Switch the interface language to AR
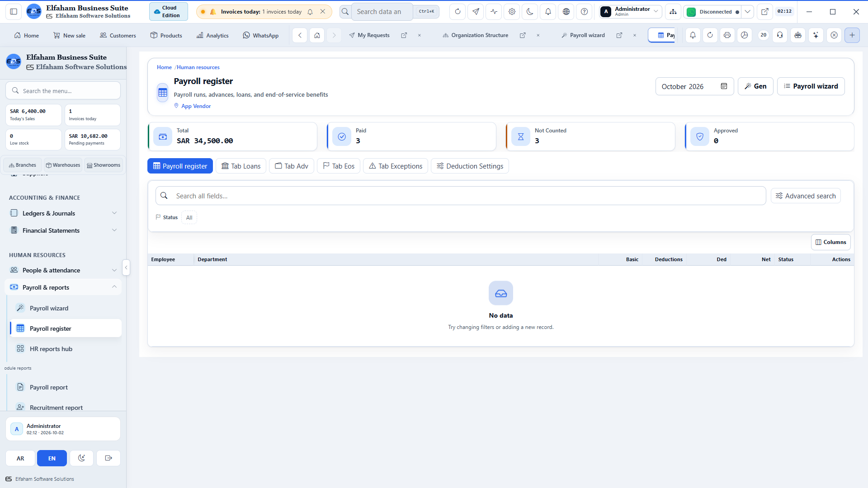Viewport: 868px width, 488px height. point(20,458)
